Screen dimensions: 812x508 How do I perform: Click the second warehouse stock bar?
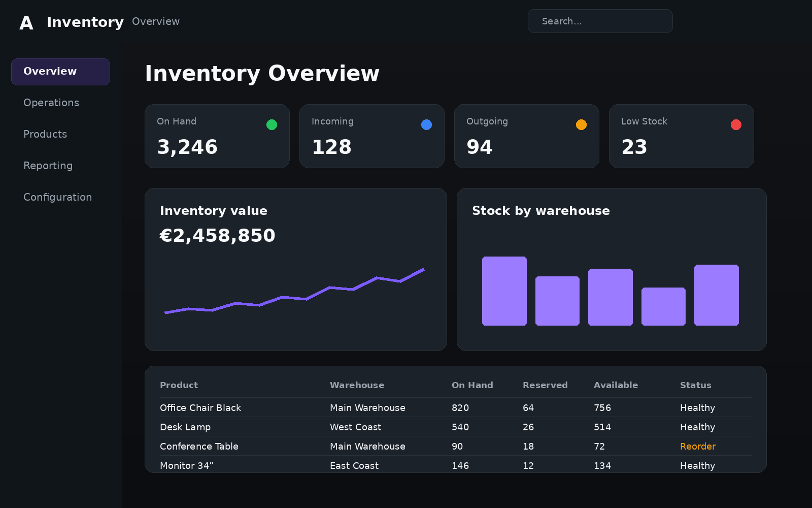click(557, 301)
